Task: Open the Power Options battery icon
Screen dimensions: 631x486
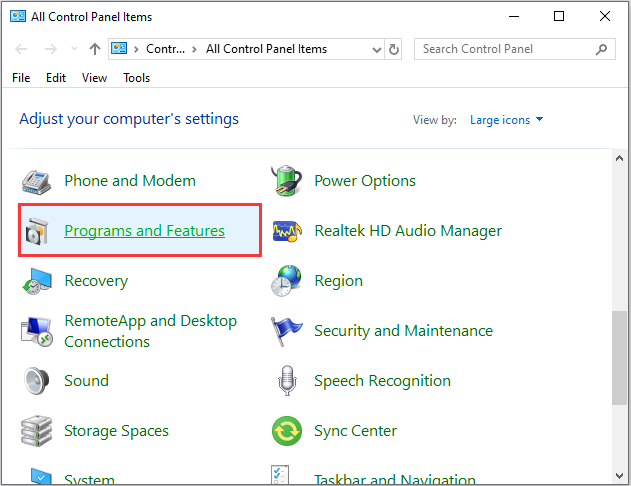Action: 287,181
